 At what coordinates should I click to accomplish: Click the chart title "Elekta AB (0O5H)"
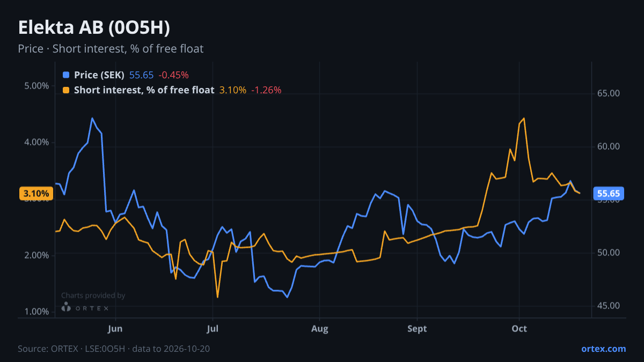pos(94,28)
